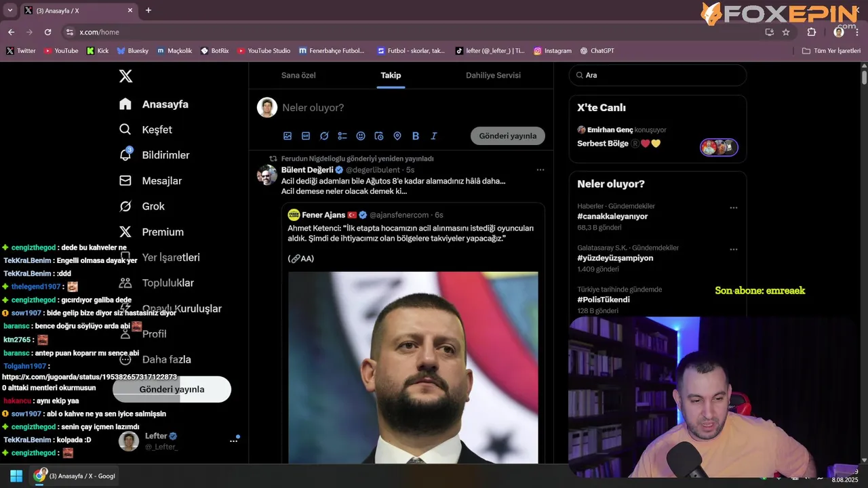This screenshot has height=488, width=868.
Task: Open Bildirimler notifications
Action: point(155,155)
